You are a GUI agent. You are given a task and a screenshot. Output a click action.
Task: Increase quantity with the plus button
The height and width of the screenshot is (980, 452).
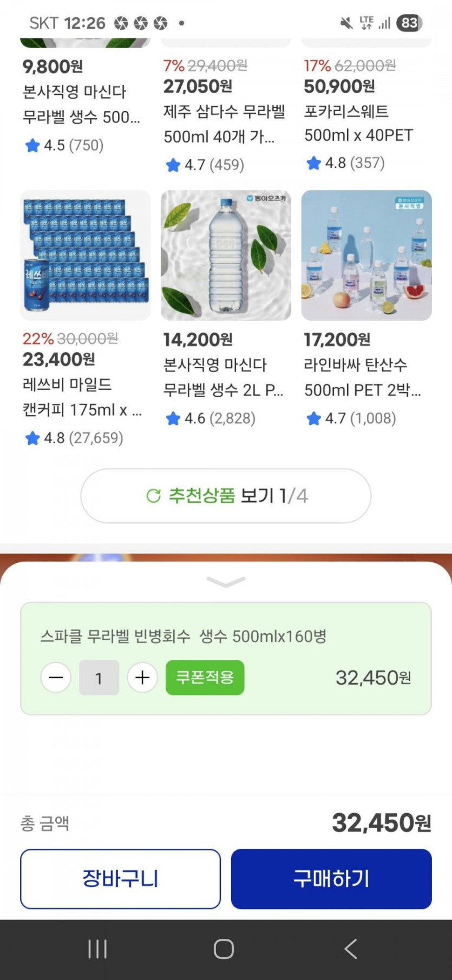tap(142, 677)
